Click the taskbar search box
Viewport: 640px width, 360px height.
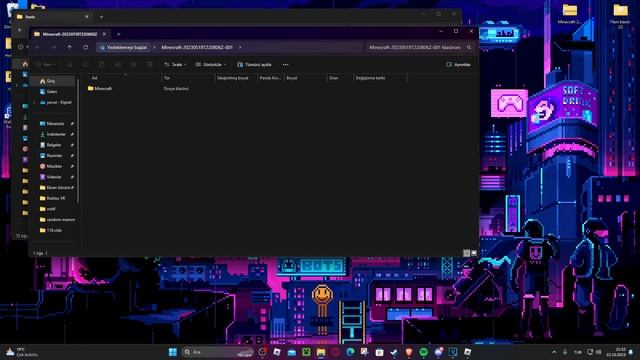218,352
